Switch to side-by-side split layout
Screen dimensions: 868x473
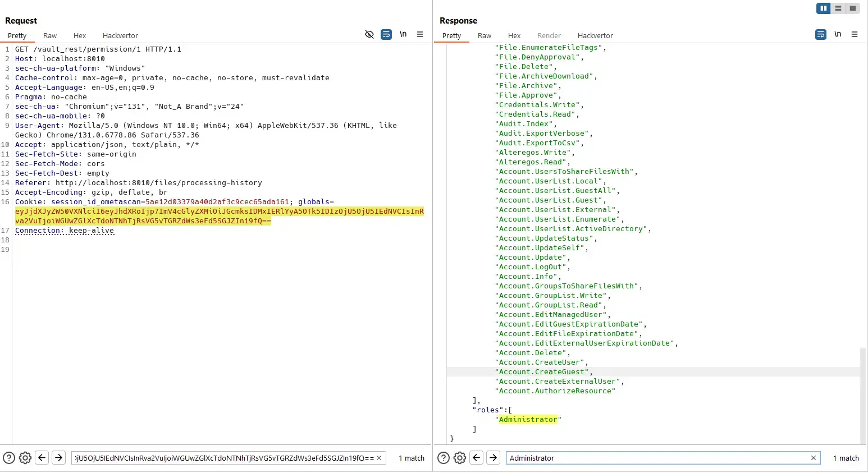point(824,8)
